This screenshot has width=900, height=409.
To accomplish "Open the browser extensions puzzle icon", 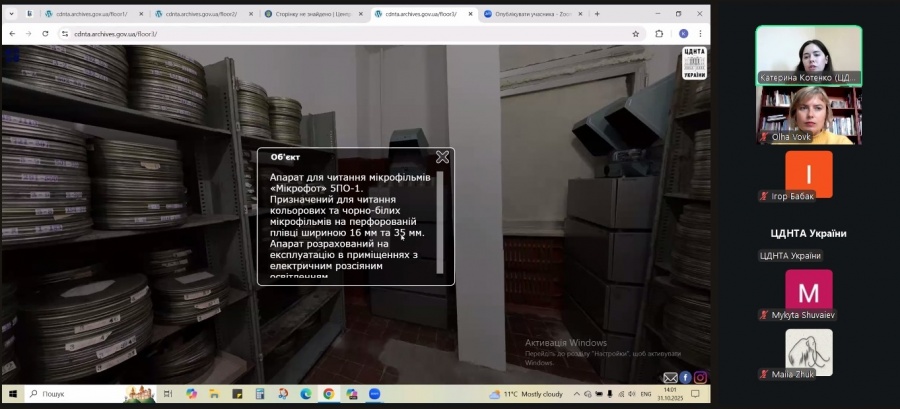I will point(659,33).
